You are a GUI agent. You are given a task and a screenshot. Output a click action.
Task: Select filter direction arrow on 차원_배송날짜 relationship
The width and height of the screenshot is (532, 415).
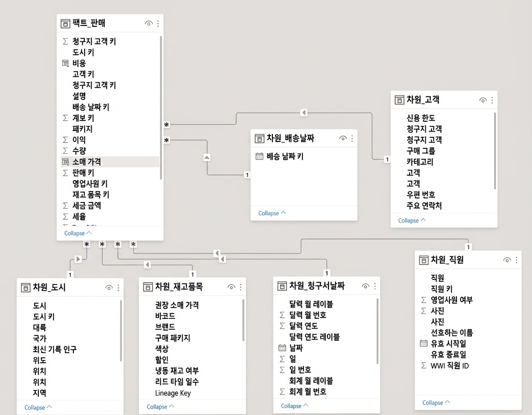207,157
